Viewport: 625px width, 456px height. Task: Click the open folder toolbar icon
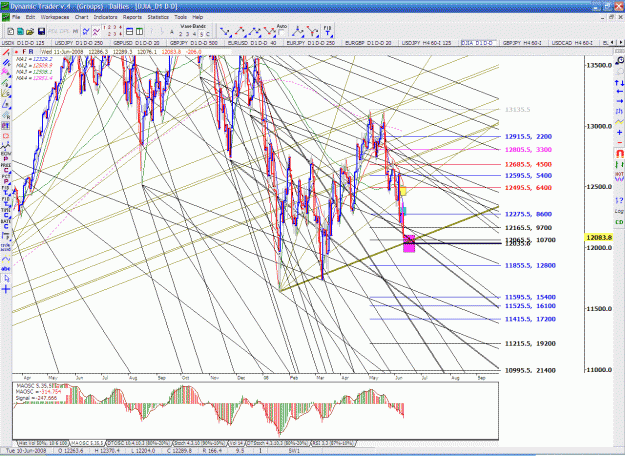[x=30, y=31]
